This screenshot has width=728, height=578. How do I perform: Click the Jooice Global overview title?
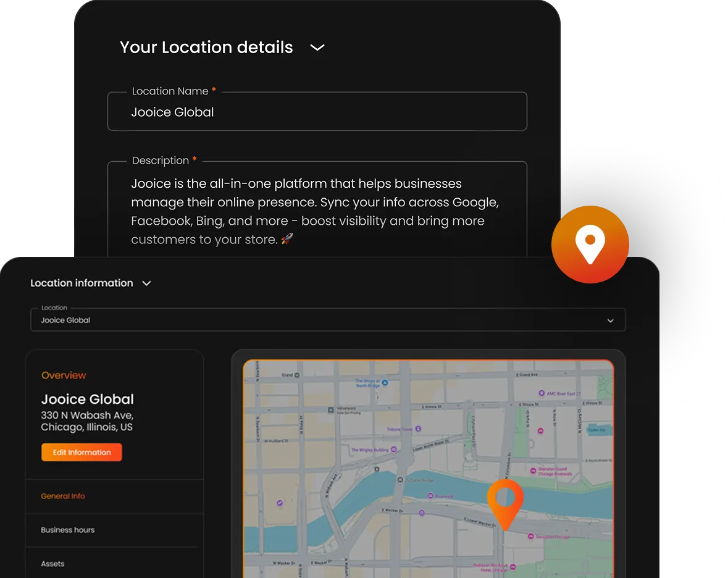[x=87, y=400]
